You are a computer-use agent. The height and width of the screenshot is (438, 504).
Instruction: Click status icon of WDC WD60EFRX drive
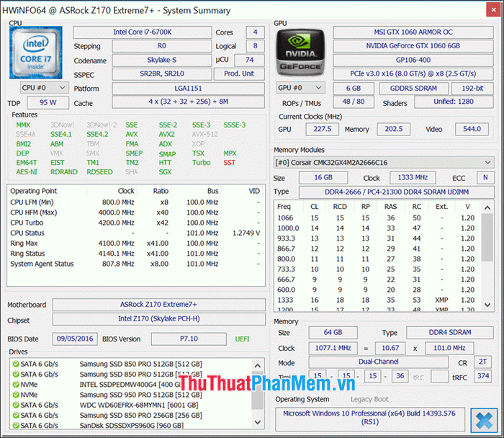[15, 405]
